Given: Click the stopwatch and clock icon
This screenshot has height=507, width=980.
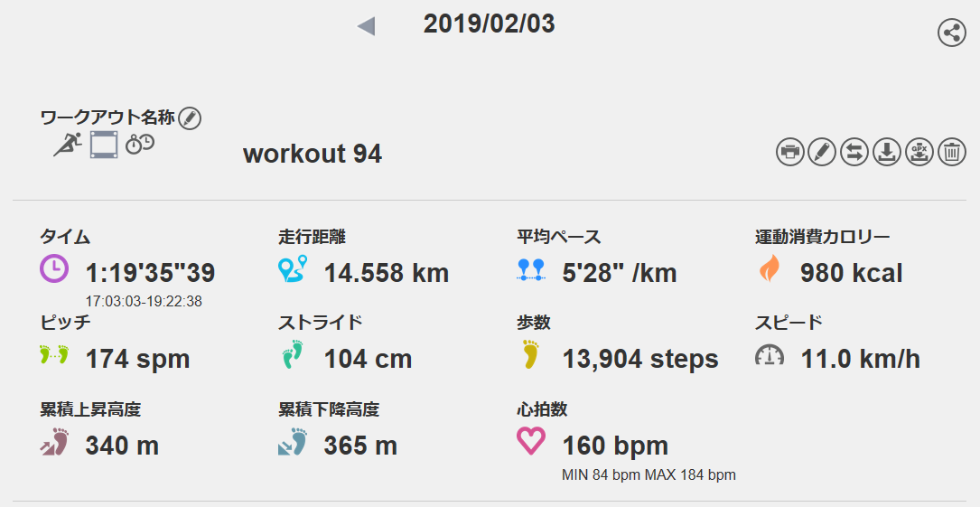Looking at the screenshot, I should (x=140, y=143).
